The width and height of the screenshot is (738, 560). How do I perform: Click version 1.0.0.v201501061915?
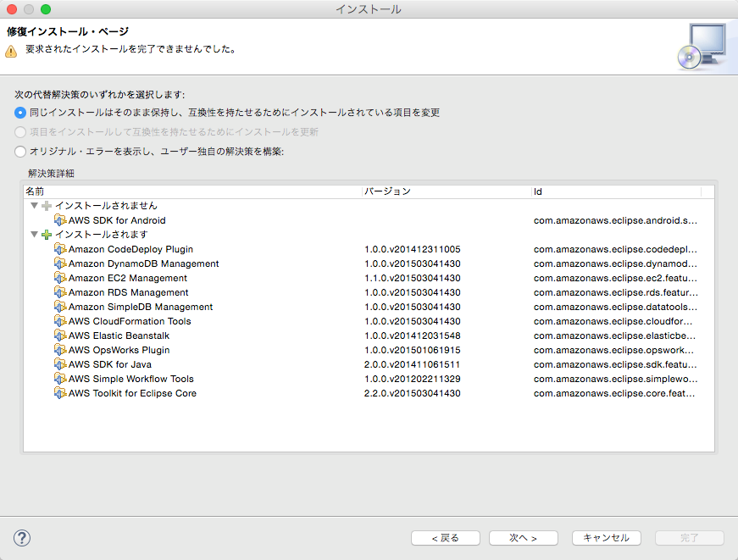point(413,350)
